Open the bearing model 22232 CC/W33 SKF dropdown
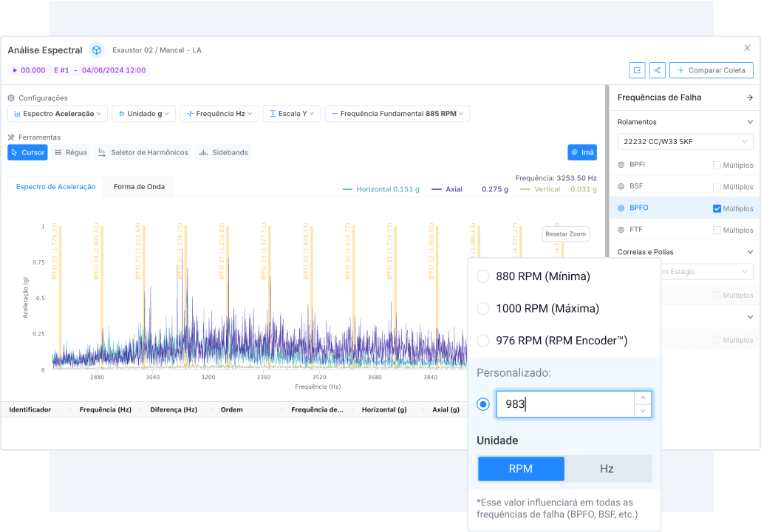 (x=685, y=141)
